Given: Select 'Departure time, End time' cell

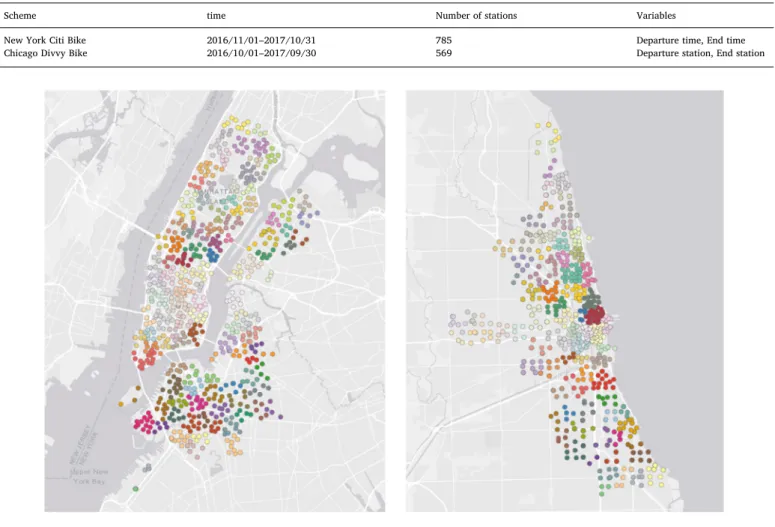Looking at the screenshot, I should click(x=690, y=40).
